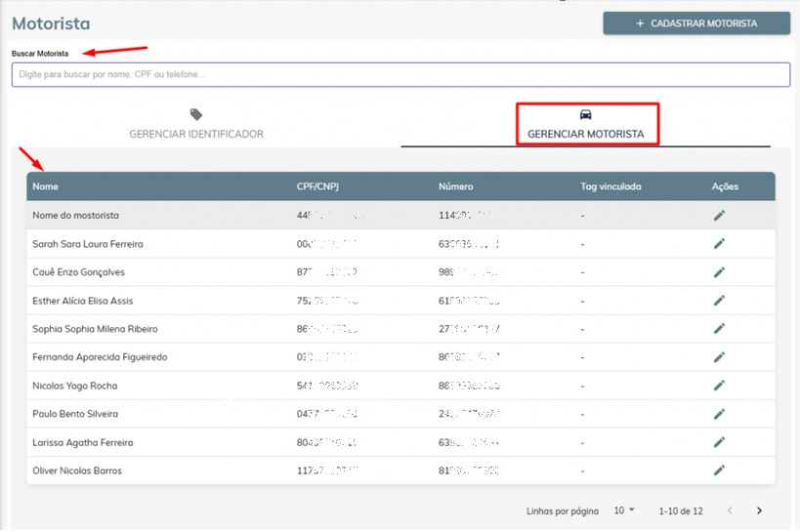Click the name Larissa Agatha Ferreira
Screen dimensions: 800x532
83,443
